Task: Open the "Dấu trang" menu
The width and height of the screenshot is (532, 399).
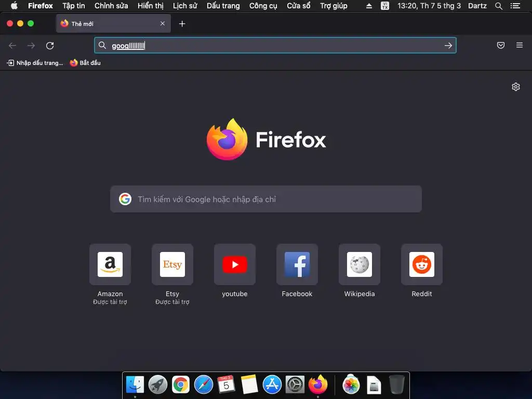Action: 223,6
